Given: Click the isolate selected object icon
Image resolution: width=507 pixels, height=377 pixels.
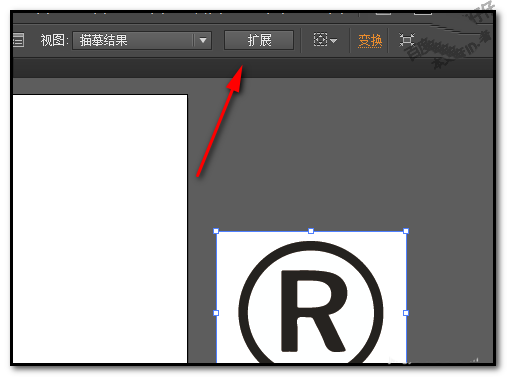Looking at the screenshot, I should tap(407, 40).
